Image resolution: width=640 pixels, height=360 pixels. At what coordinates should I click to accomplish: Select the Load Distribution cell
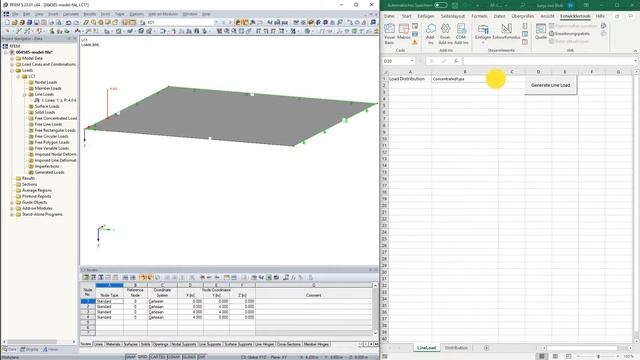(410, 79)
